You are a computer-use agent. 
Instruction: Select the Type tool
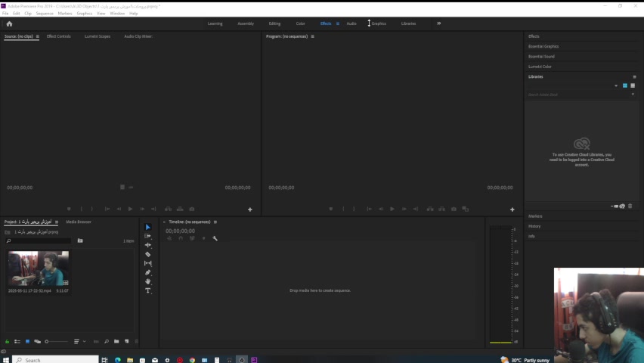point(148,290)
